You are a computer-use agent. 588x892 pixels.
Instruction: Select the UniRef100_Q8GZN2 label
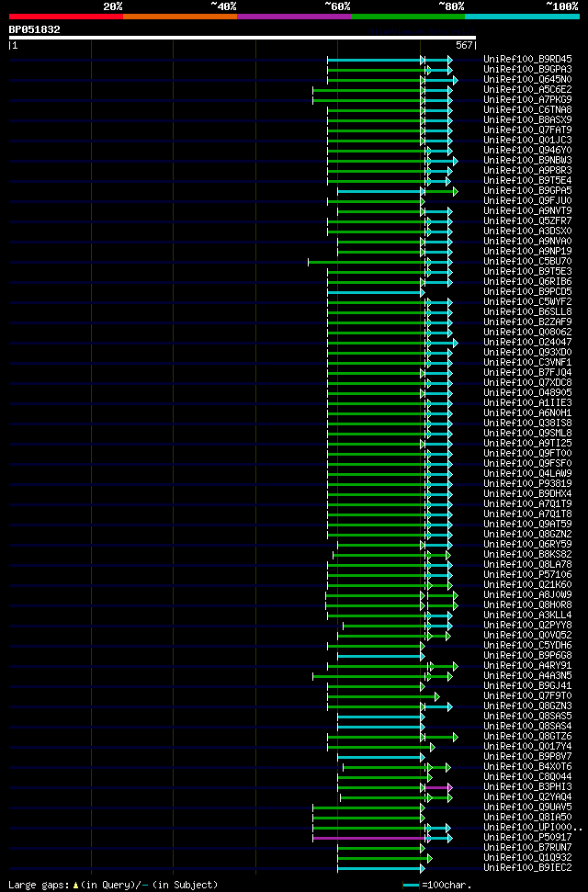click(527, 534)
